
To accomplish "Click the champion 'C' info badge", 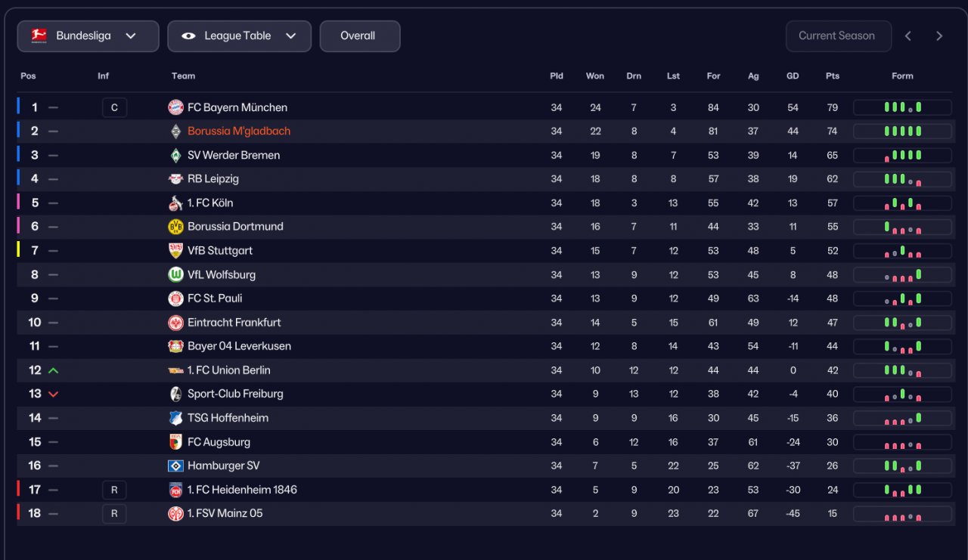I will [114, 107].
